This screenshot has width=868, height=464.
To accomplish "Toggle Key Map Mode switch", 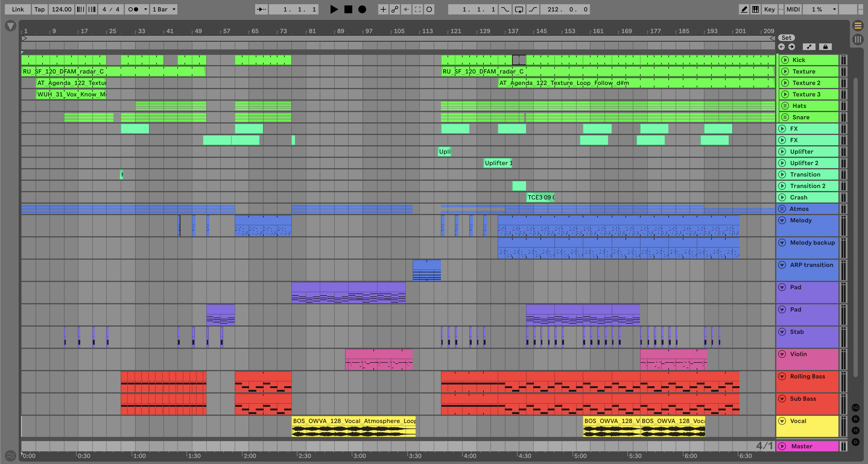I will pos(769,9).
